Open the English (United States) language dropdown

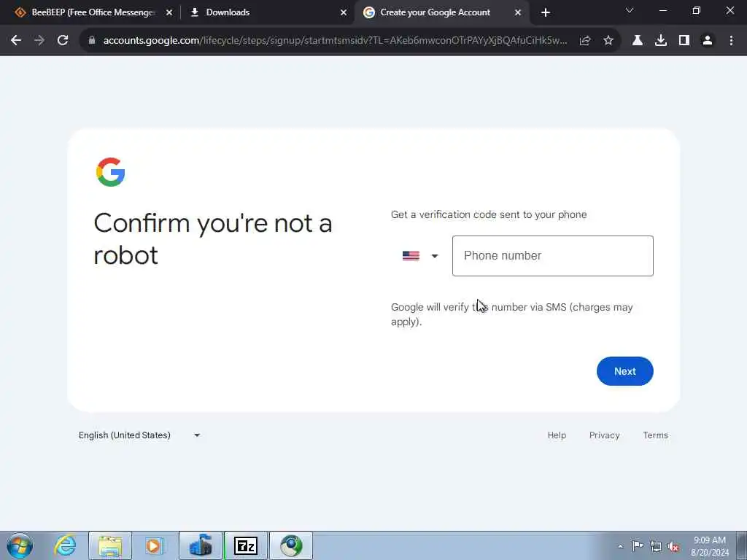[139, 435]
